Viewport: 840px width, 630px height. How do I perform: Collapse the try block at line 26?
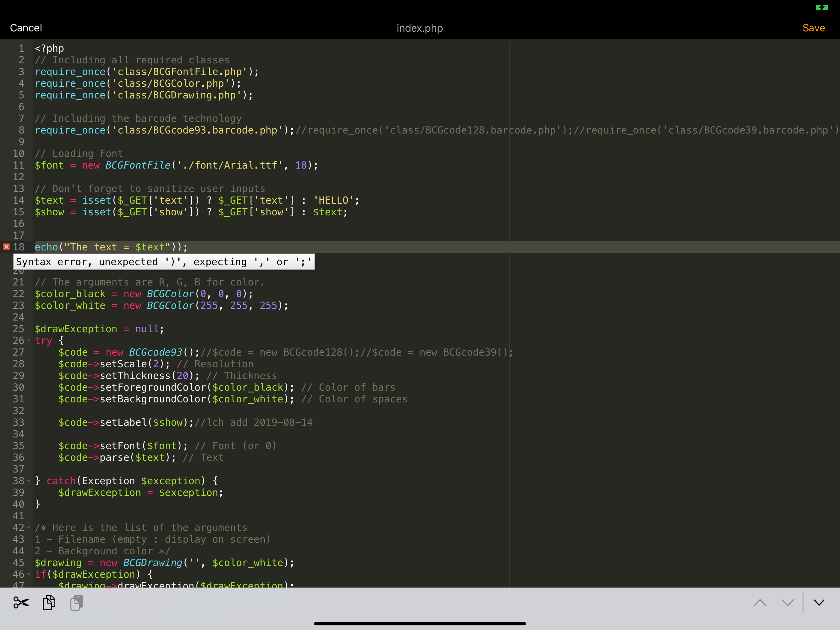point(29,341)
